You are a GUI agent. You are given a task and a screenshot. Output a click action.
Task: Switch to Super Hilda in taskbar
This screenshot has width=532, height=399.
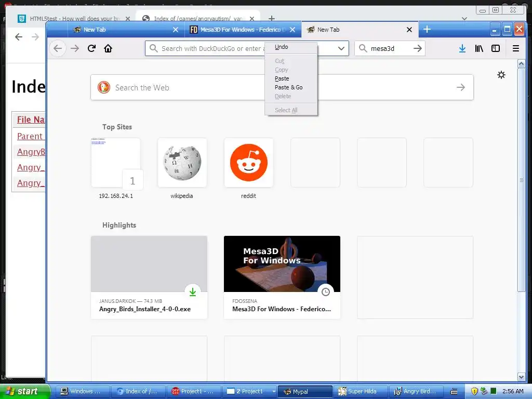(x=361, y=391)
